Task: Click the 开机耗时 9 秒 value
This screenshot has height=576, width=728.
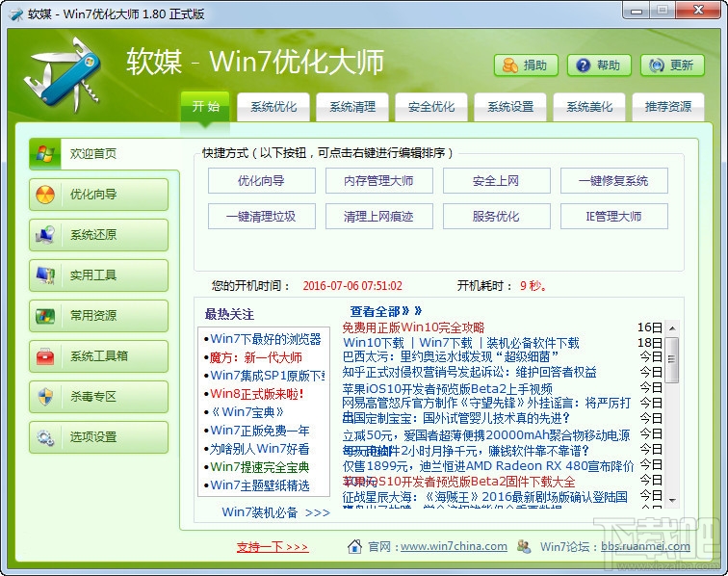Action: tap(533, 286)
